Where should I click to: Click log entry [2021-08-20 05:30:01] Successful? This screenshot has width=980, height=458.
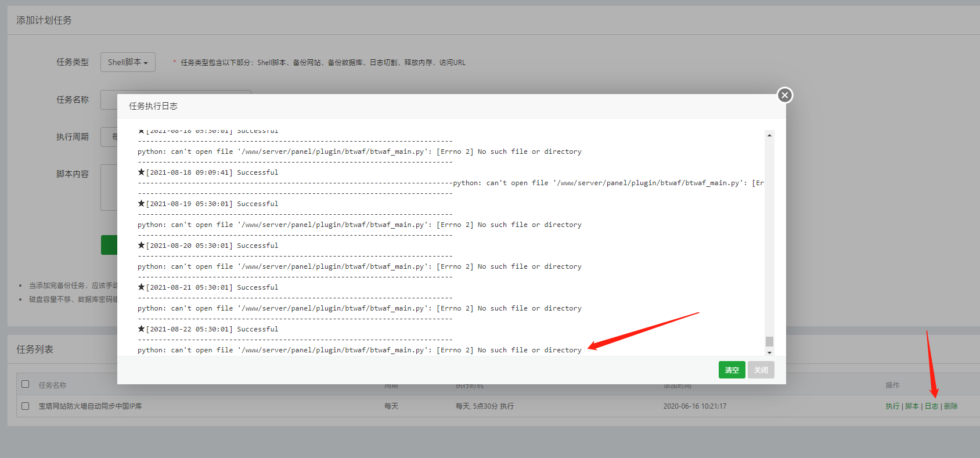point(208,246)
